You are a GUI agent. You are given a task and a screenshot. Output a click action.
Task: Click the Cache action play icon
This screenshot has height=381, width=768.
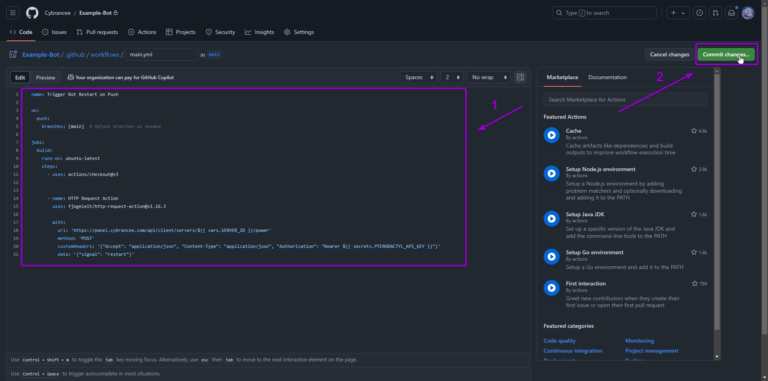point(552,135)
